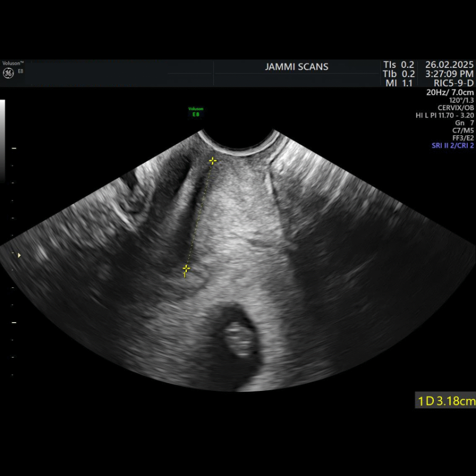Click the upper yellow caliper cross marker
Screen dimensions: 476x476
212,161
